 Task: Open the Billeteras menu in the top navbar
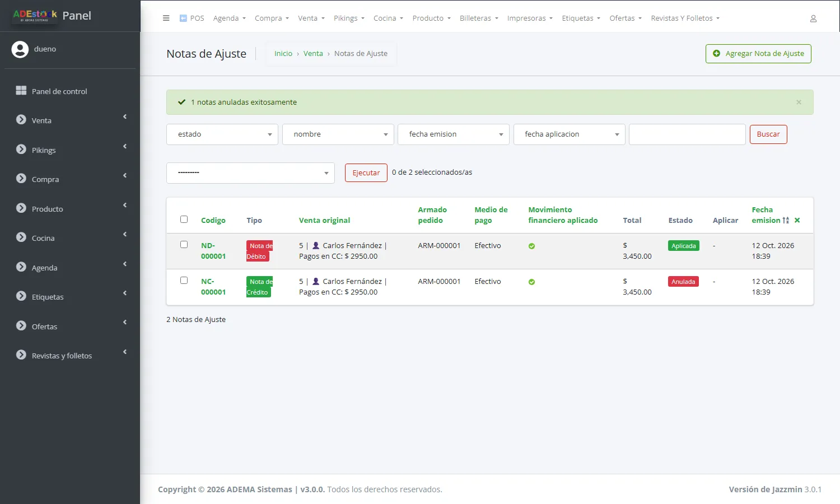pos(479,18)
